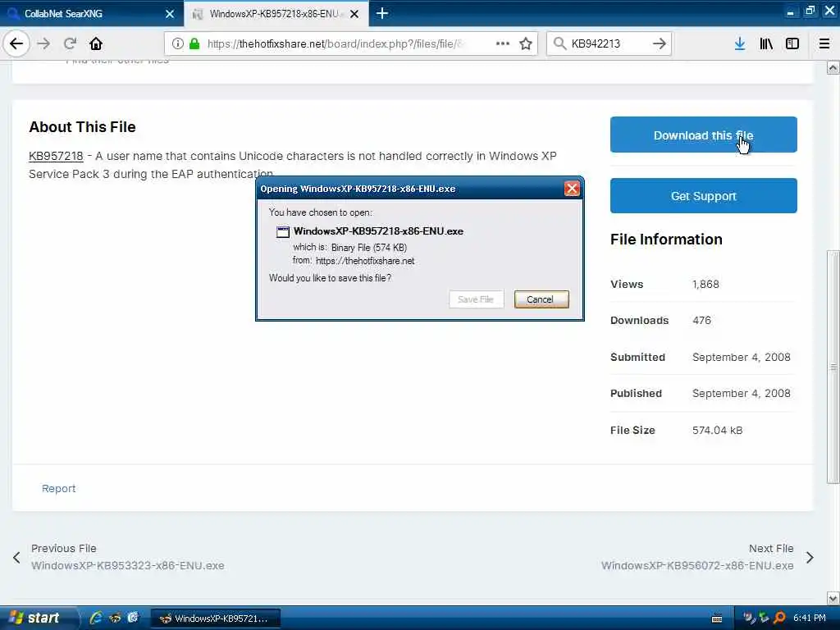The width and height of the screenshot is (840, 630).
Task: Click the dialog filename WindowsXP-KB957218-x86-ENU.exe
Action: pyautogui.click(x=378, y=231)
